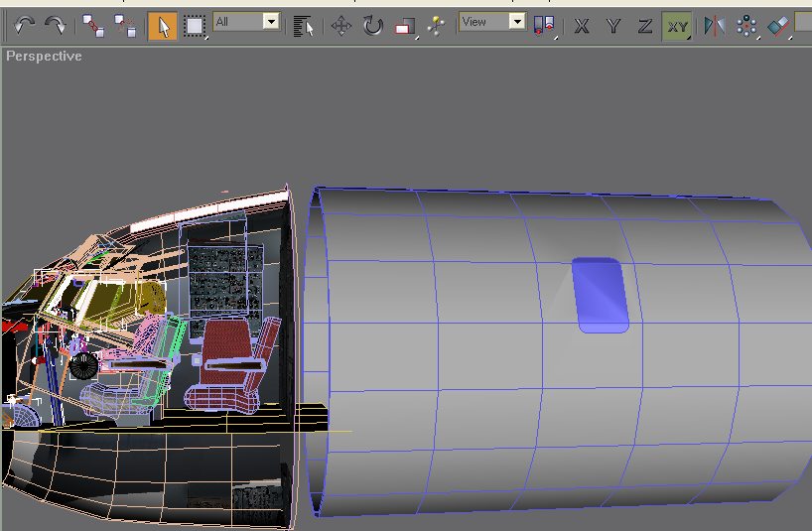Open the All selection filter dropdown

(271, 21)
